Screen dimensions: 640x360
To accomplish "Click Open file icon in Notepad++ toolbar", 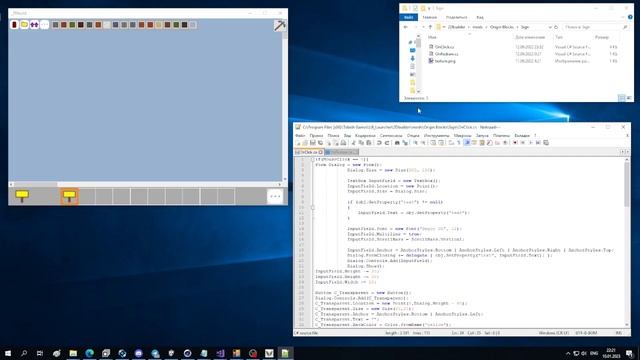I will (305, 142).
